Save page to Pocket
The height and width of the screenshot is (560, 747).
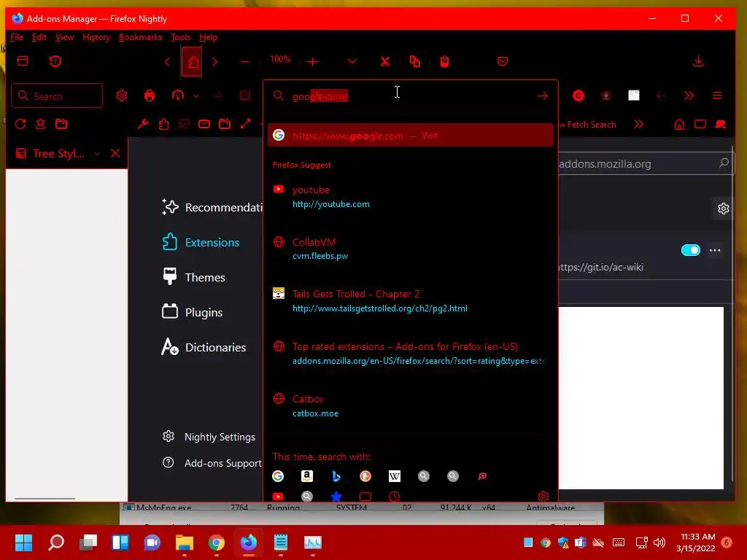pos(502,61)
